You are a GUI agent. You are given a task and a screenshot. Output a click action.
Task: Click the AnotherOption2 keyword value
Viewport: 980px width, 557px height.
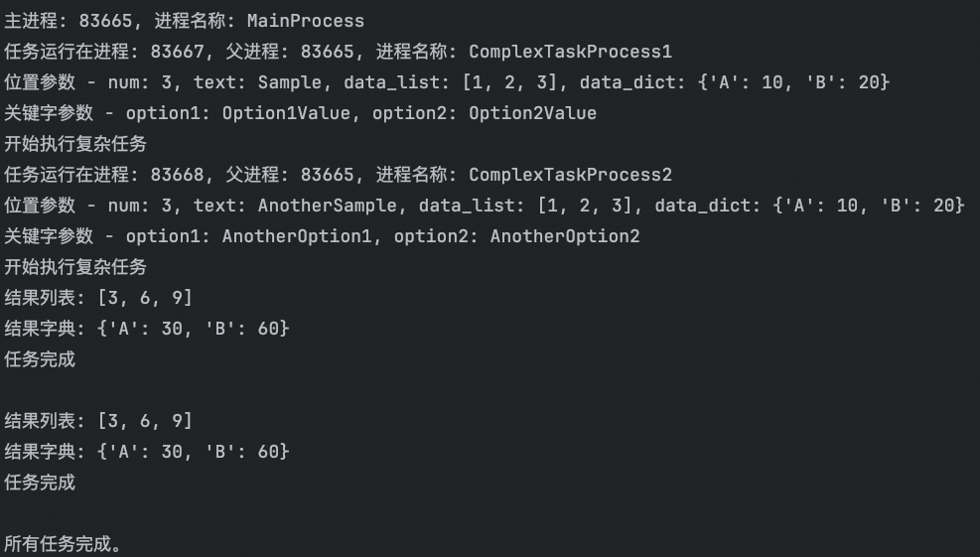565,236
